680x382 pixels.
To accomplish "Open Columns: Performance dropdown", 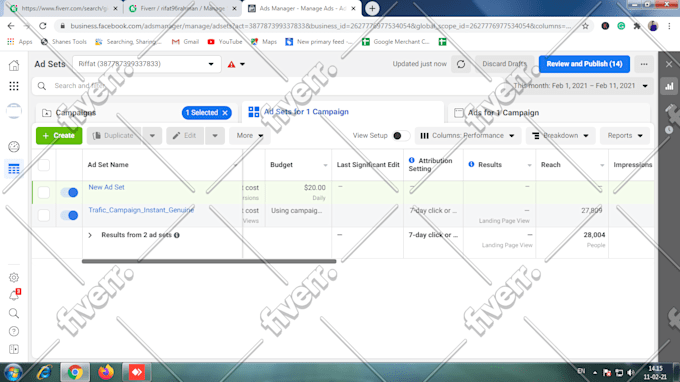I will (x=468, y=136).
